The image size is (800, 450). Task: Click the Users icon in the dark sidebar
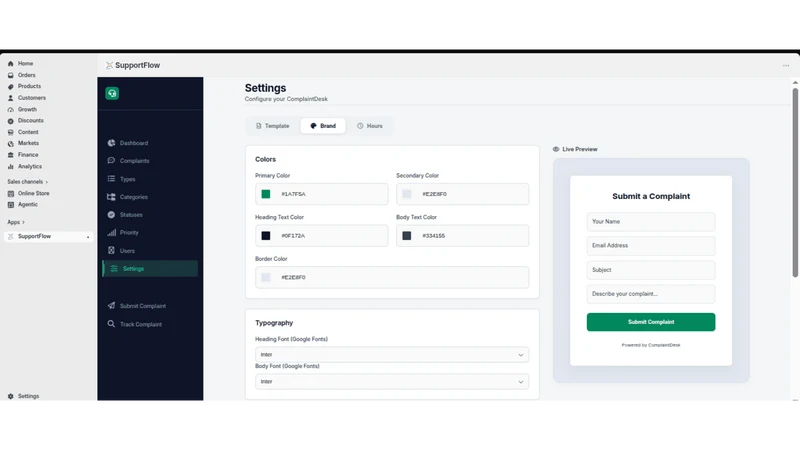coord(111,251)
